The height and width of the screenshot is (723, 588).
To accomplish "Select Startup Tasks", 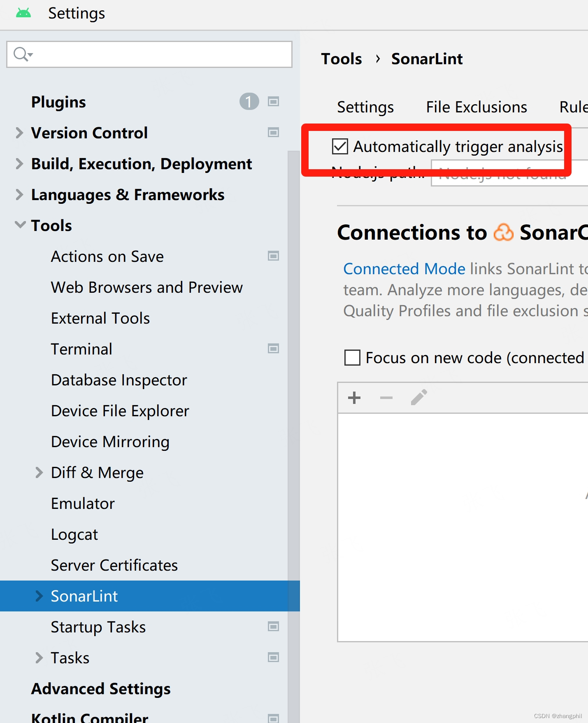I will (x=98, y=627).
